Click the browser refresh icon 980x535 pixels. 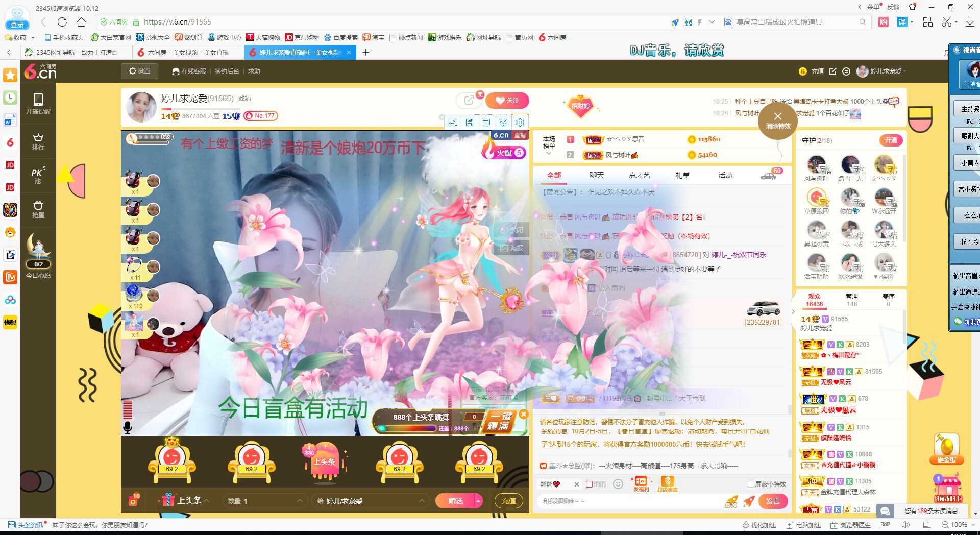62,22
